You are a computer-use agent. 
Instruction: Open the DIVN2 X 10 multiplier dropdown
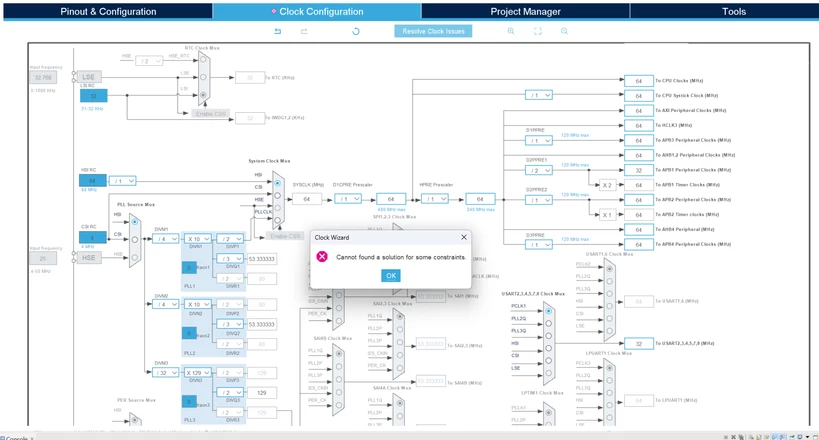(197, 304)
